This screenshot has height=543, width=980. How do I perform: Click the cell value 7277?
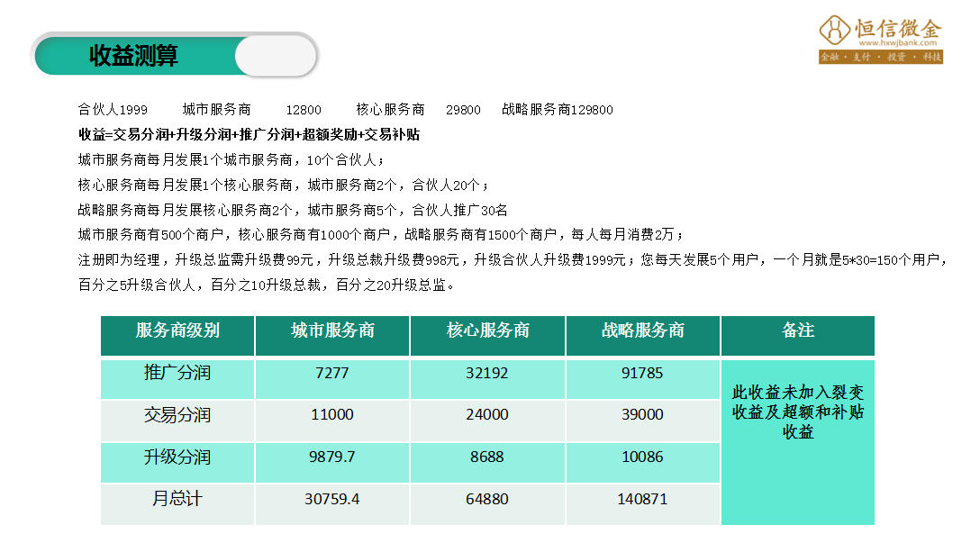(x=332, y=374)
